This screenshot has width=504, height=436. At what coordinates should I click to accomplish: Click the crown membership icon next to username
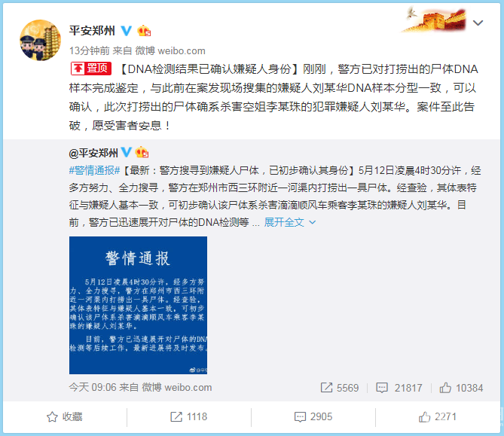(x=144, y=31)
